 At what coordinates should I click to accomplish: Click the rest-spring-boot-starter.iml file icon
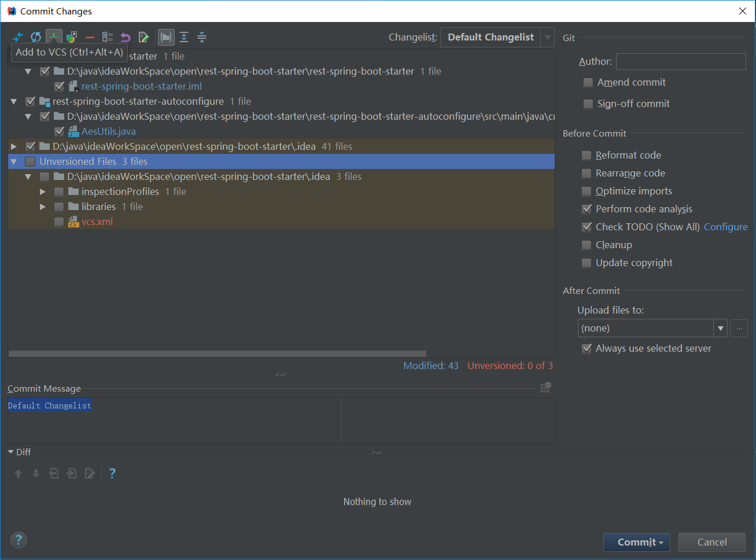[73, 86]
